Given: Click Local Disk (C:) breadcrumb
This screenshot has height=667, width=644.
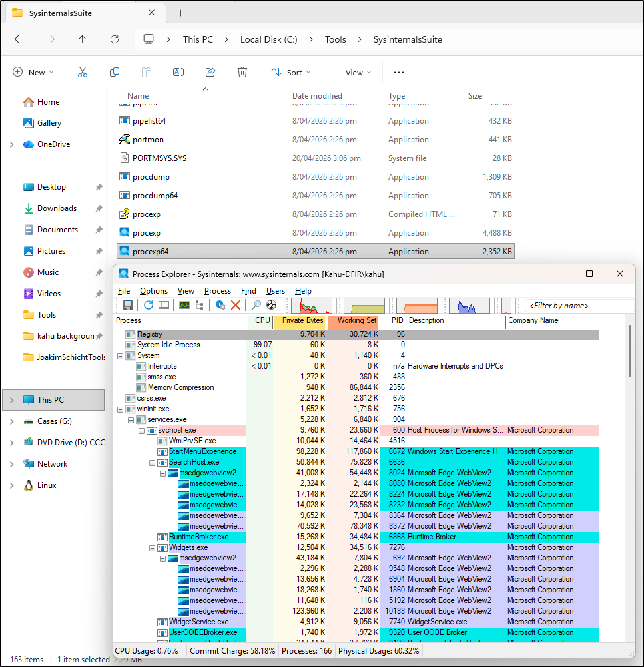Looking at the screenshot, I should coord(268,39).
